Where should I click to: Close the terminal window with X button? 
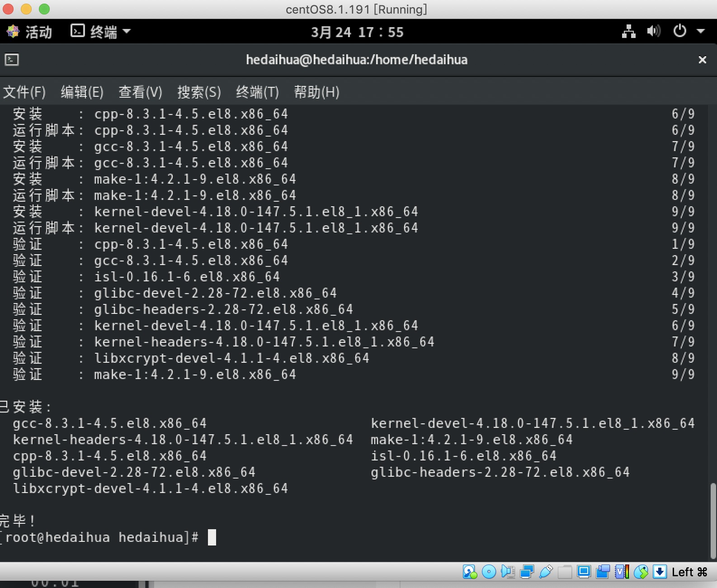click(702, 60)
